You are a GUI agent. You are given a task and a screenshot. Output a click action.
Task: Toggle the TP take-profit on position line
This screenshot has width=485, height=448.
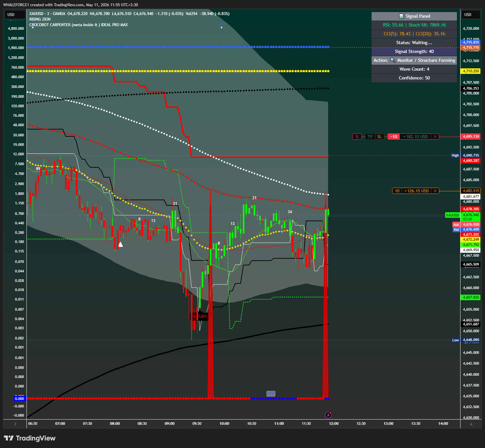(370, 137)
